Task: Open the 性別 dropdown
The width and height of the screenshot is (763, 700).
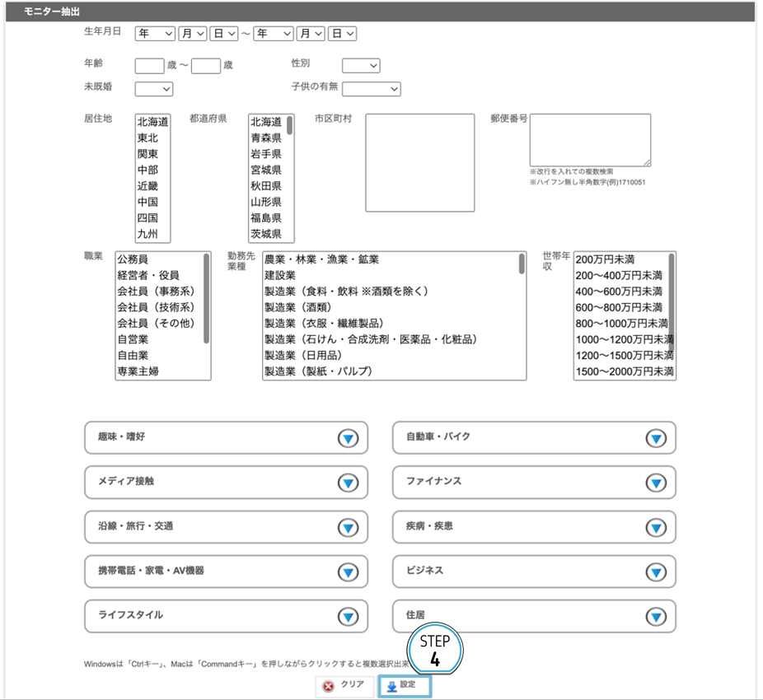Action: tap(361, 66)
